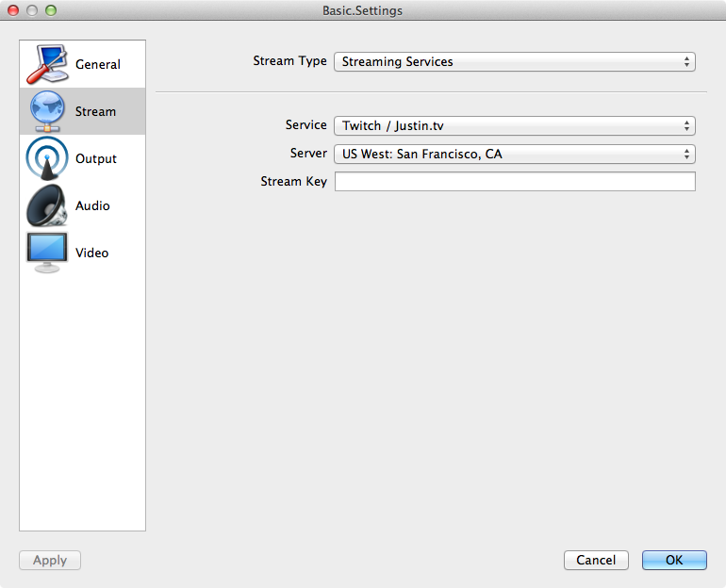Click the General wrench-and-computer icon

coord(47,64)
